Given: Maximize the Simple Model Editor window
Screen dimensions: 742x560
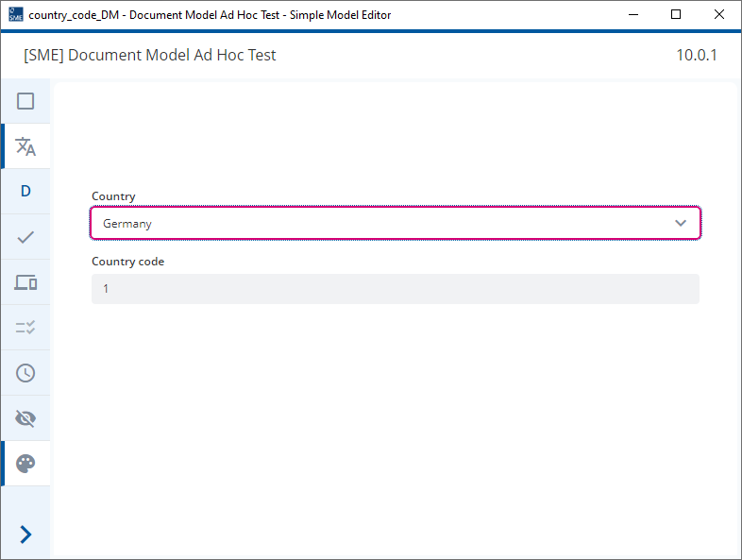Looking at the screenshot, I should [x=676, y=15].
